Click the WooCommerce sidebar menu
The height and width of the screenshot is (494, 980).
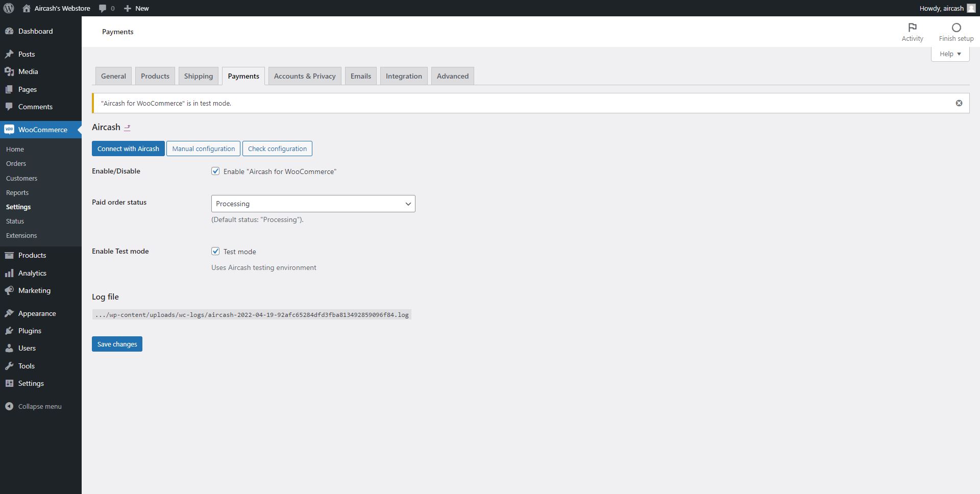[41, 130]
